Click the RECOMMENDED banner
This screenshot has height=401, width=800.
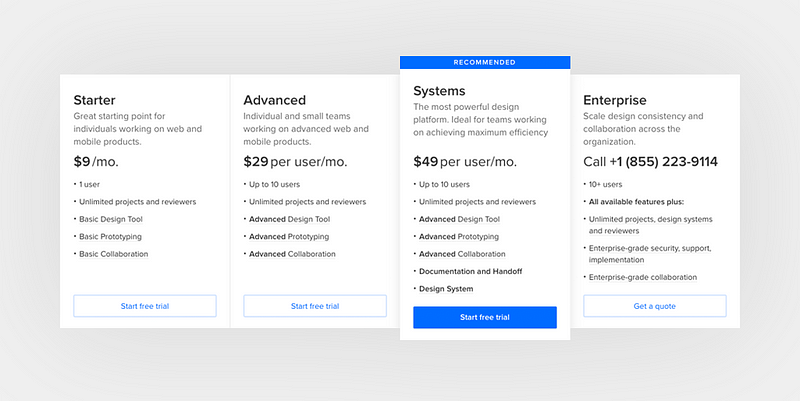point(485,62)
